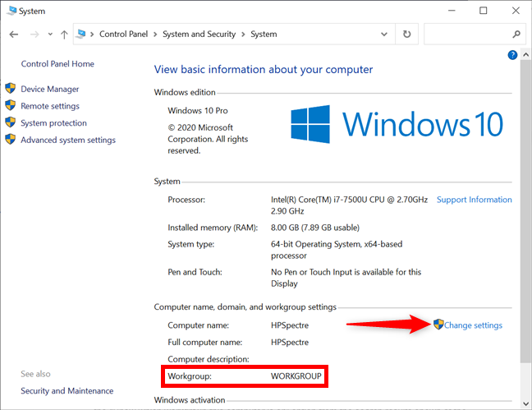Open Support Information link
The height and width of the screenshot is (410, 532).
[474, 200]
